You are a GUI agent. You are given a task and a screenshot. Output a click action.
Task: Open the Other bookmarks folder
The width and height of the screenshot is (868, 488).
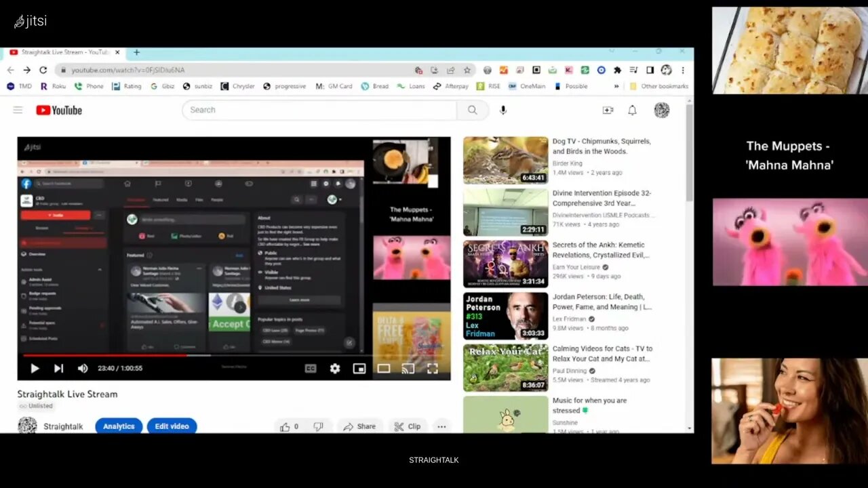tap(658, 86)
